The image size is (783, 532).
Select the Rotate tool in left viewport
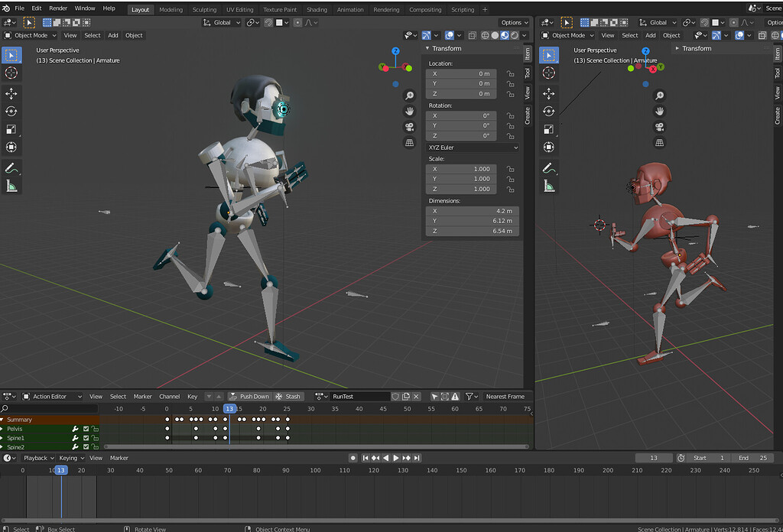pos(11,111)
